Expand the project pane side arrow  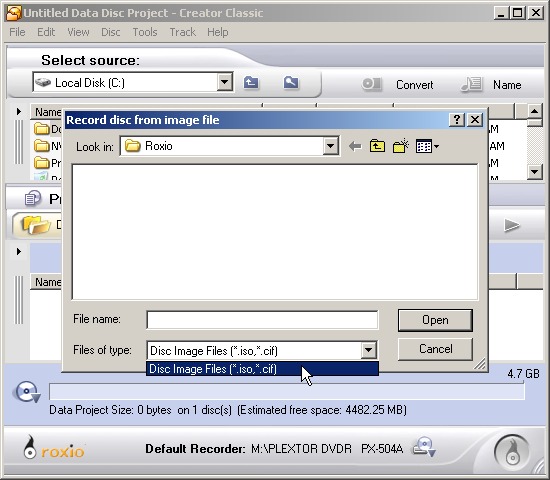click(x=19, y=251)
